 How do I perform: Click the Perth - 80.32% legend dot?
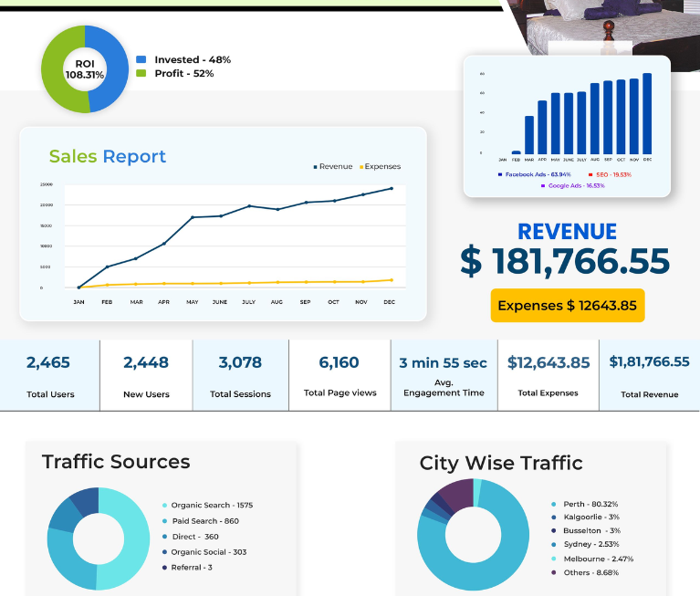pos(554,504)
